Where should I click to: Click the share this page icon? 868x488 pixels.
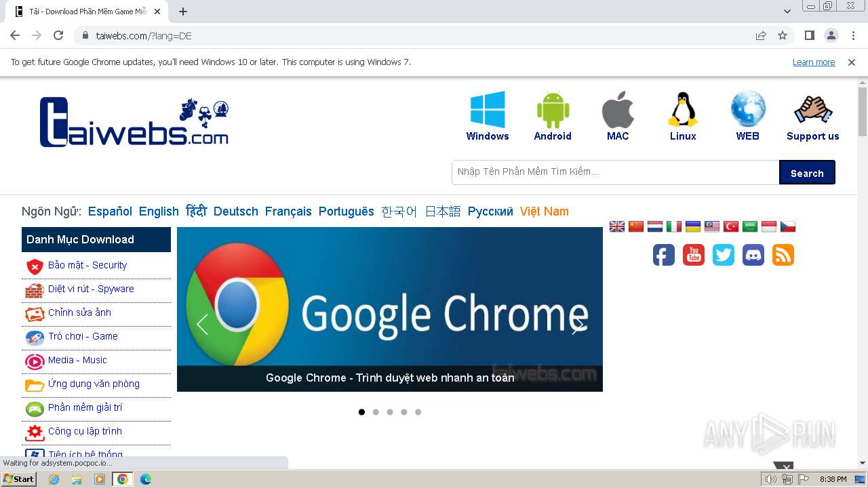pyautogui.click(x=761, y=35)
